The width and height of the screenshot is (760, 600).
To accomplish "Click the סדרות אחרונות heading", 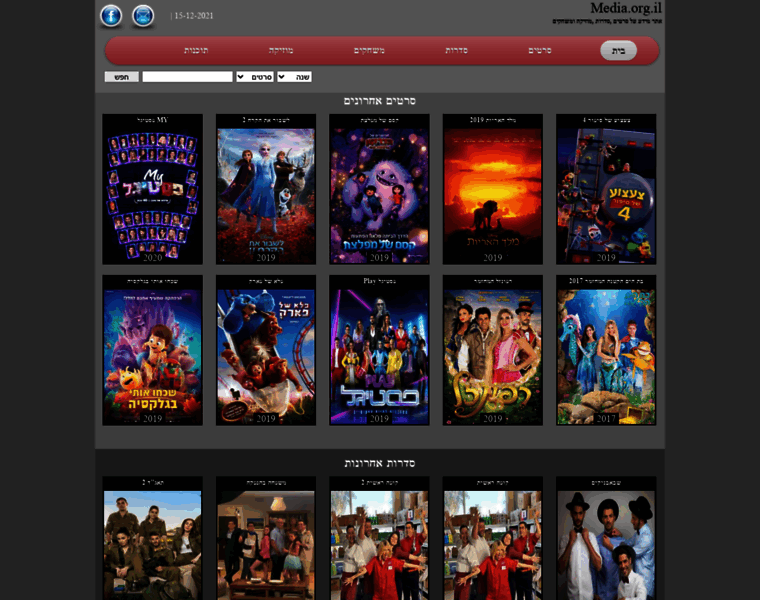I will point(380,463).
